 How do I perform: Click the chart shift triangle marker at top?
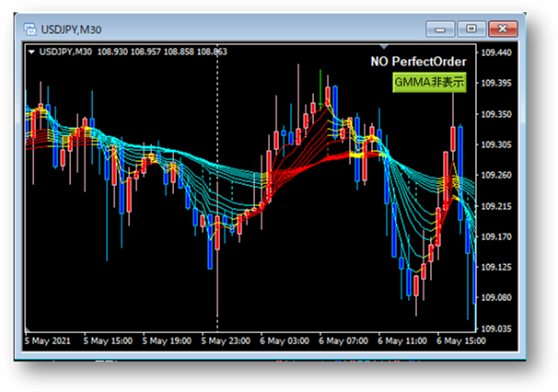384,47
